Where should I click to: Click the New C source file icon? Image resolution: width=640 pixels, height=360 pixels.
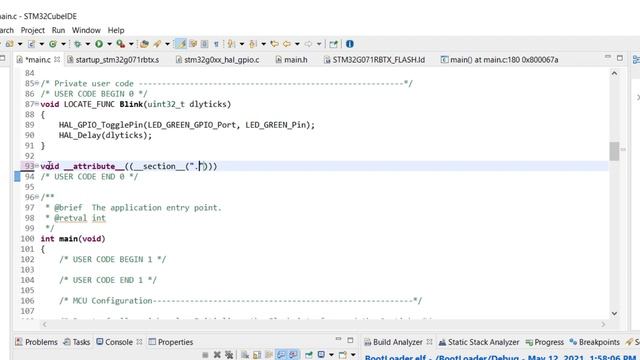[31, 44]
